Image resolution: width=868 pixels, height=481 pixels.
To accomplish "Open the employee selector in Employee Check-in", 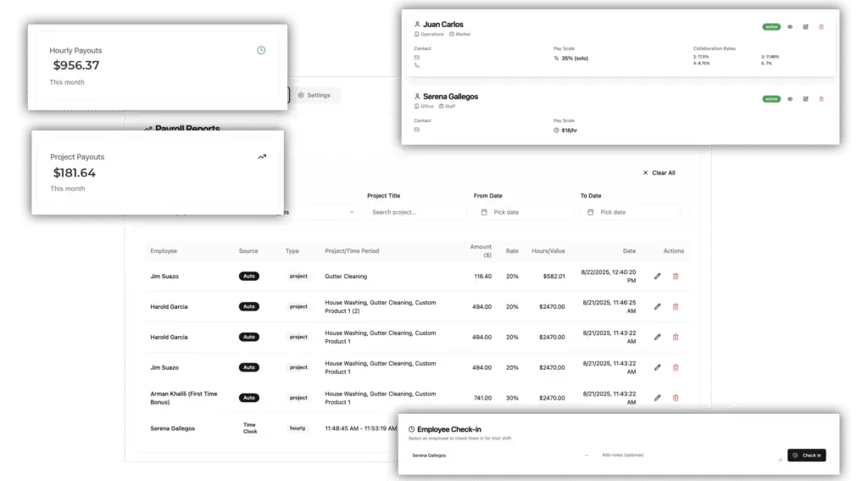I will click(x=500, y=456).
